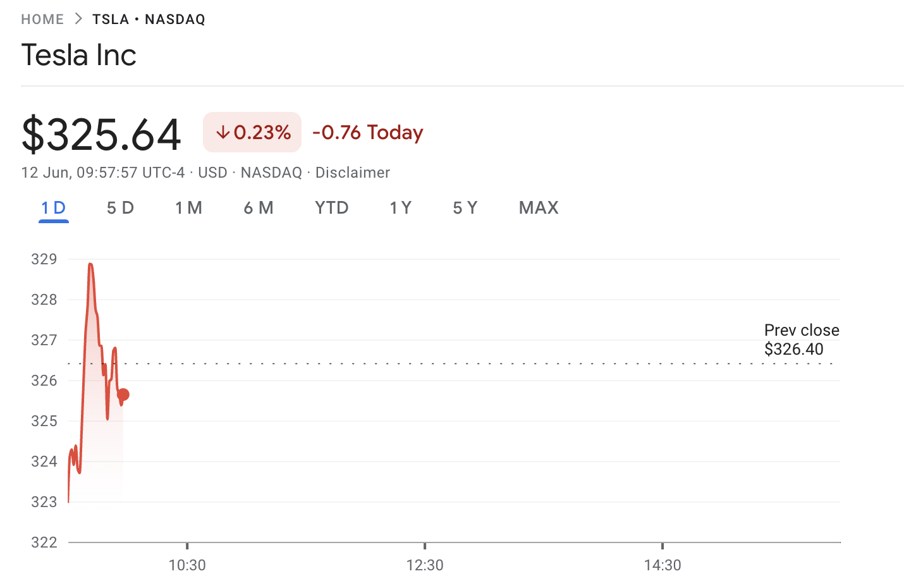Screen dimensions: 904x588
Task: Select the YTD range tab
Action: tap(332, 208)
